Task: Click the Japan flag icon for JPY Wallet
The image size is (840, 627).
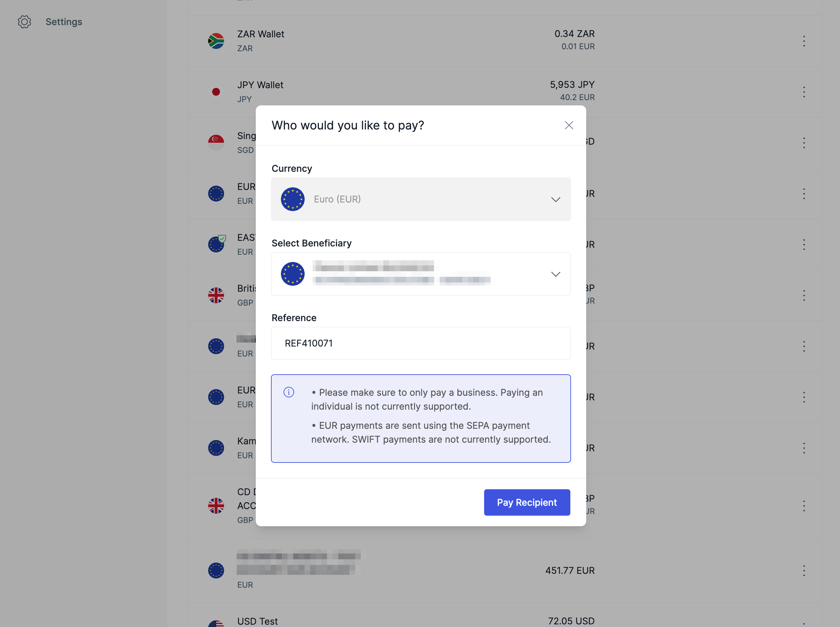Action: pyautogui.click(x=216, y=92)
